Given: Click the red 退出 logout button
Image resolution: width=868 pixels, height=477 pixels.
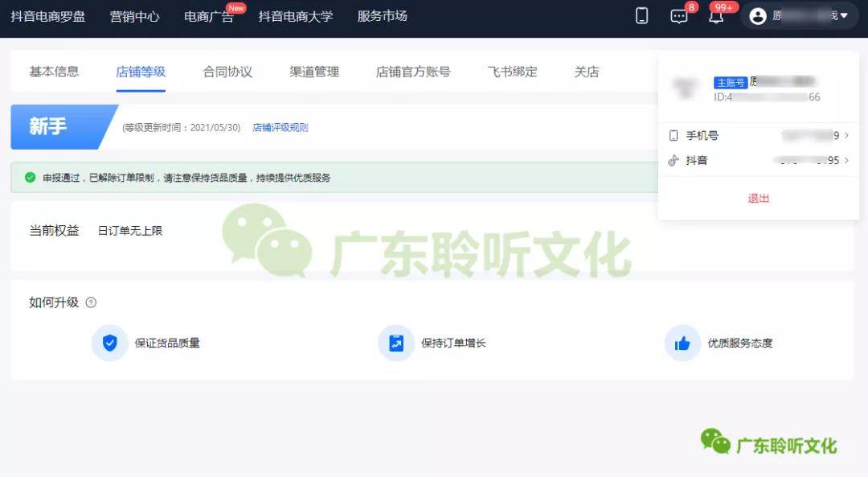Looking at the screenshot, I should [759, 199].
